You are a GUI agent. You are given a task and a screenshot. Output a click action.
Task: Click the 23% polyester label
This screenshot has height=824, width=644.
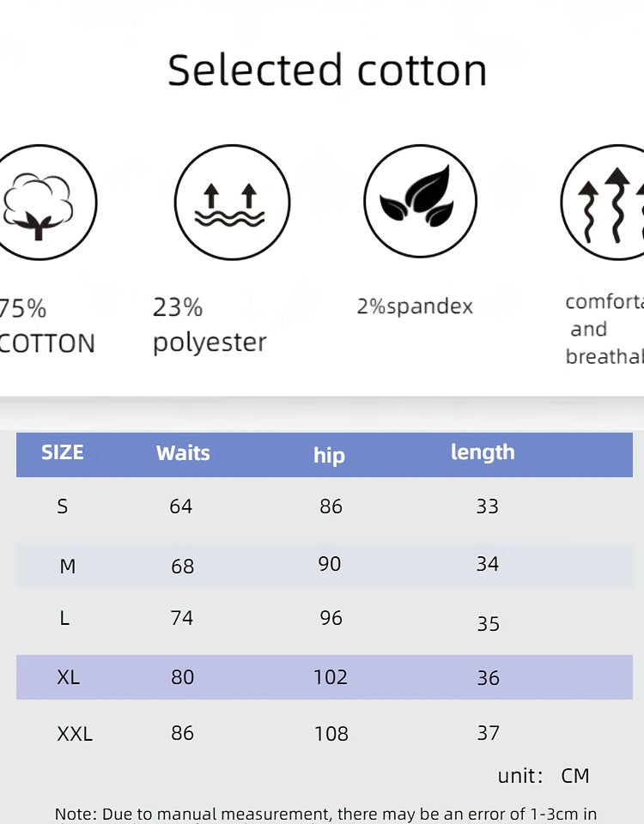pos(210,326)
